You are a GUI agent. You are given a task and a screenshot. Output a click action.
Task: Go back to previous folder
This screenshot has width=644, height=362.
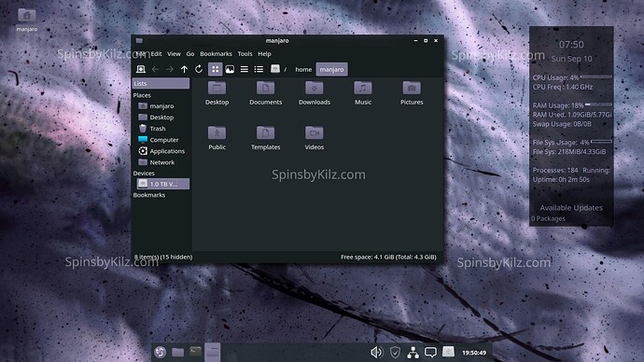click(155, 69)
